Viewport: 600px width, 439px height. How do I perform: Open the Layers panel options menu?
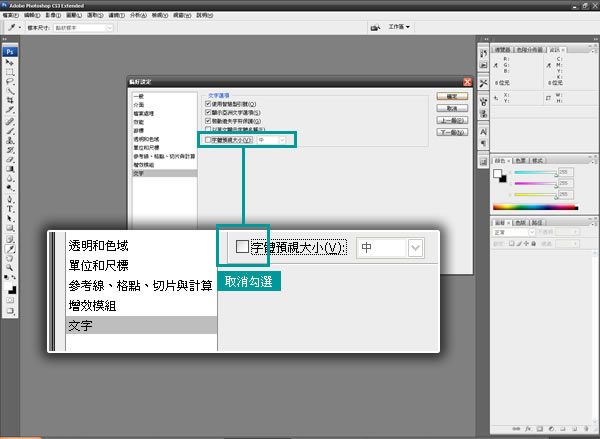594,223
